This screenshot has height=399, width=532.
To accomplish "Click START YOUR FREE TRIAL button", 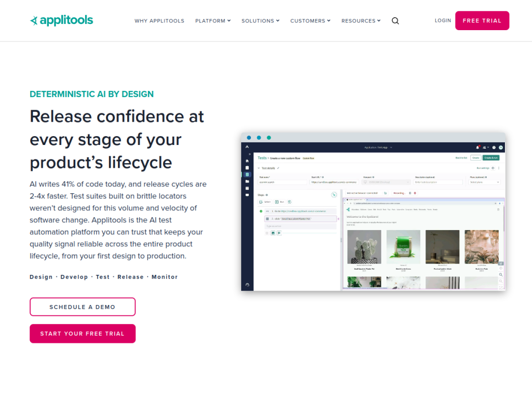I will click(x=83, y=334).
